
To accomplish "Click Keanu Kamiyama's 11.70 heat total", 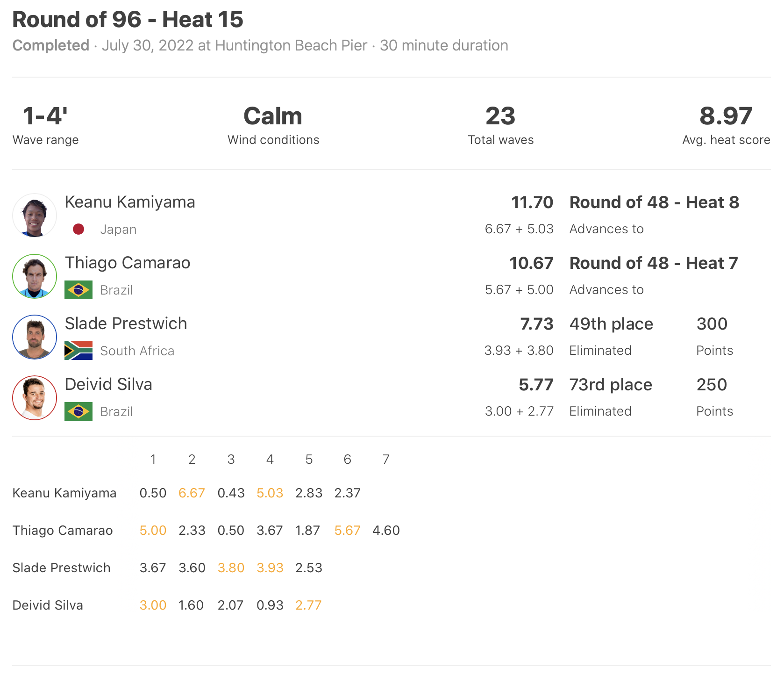I will point(532,202).
